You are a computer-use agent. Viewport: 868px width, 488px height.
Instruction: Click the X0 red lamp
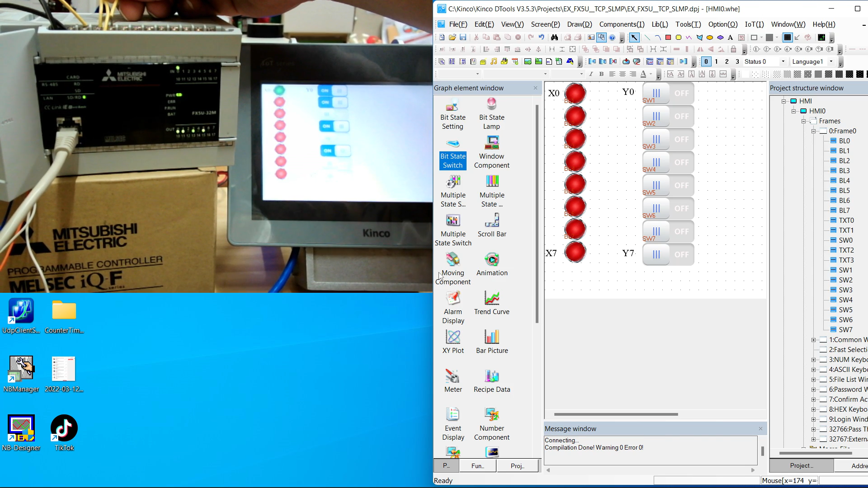pyautogui.click(x=575, y=94)
